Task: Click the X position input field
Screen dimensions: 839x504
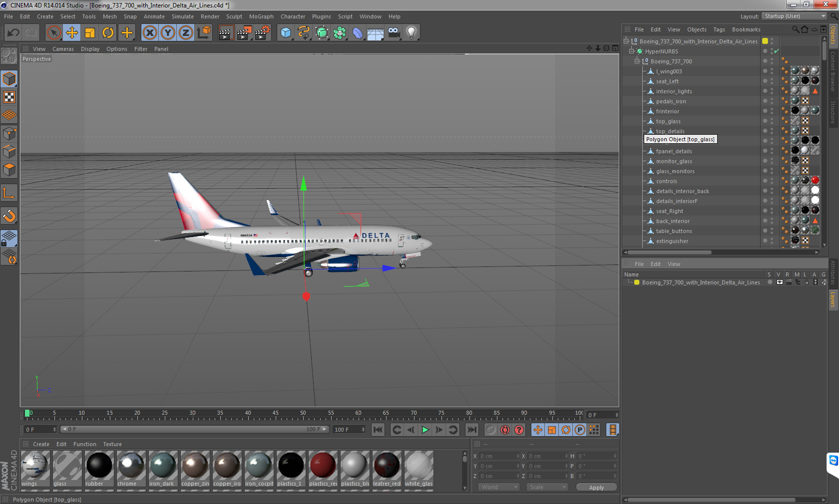Action: [x=499, y=456]
